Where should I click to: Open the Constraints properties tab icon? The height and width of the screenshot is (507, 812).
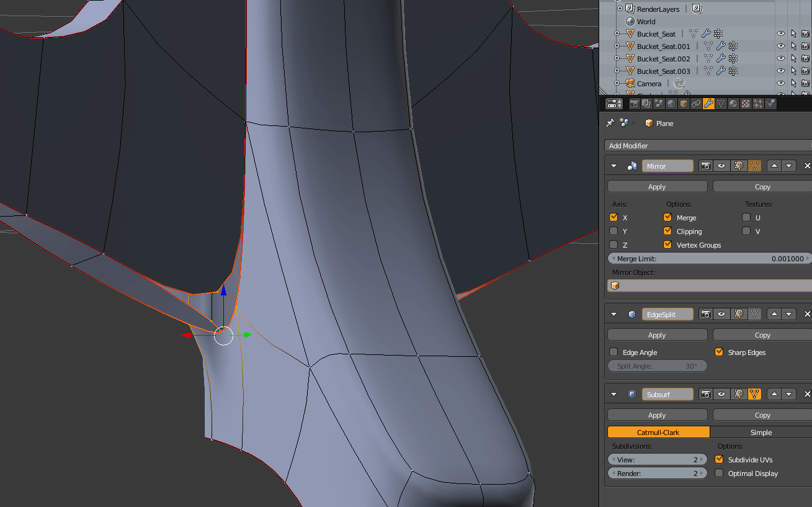pyautogui.click(x=696, y=104)
